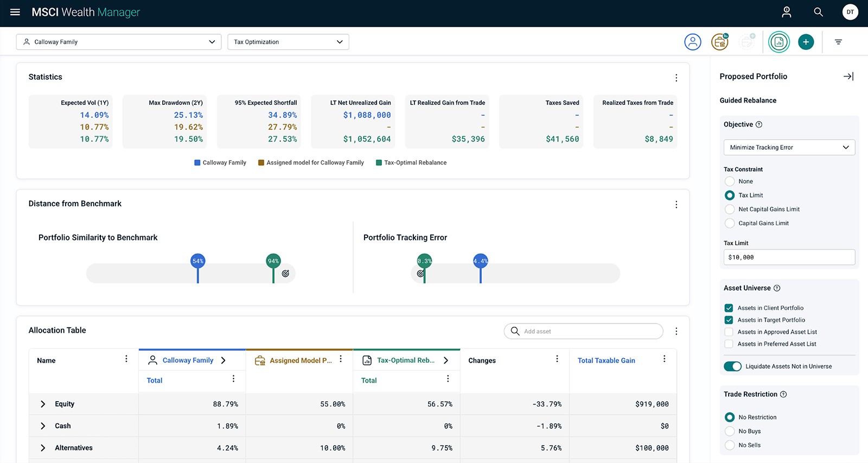Open the Allocation Table options menu

point(676,331)
